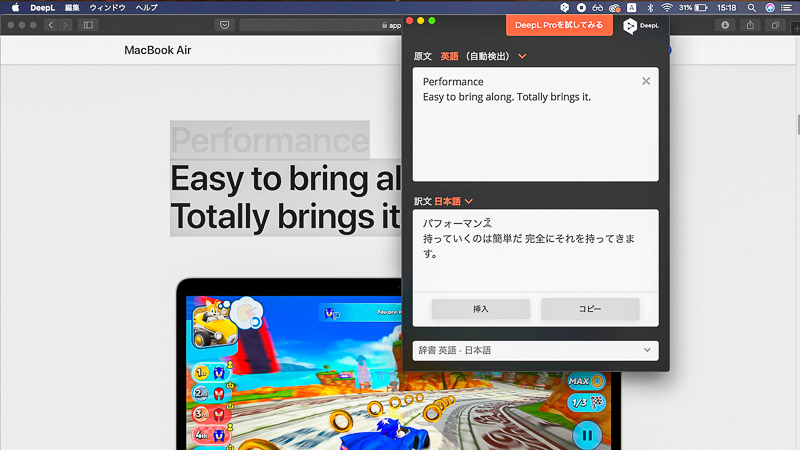Minimize the DeepL window
The width and height of the screenshot is (800, 450).
(x=420, y=20)
